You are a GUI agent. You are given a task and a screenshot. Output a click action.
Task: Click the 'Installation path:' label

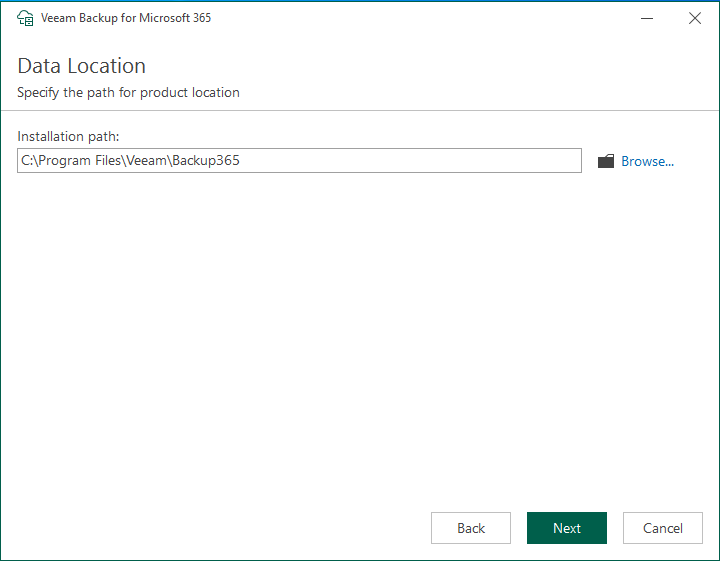coord(68,136)
